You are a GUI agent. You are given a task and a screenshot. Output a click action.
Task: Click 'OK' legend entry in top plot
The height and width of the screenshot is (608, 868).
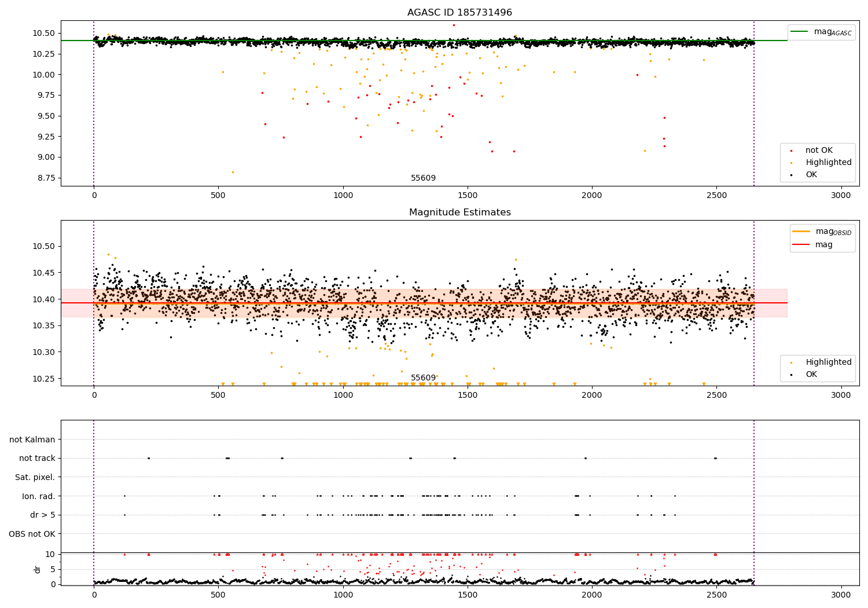click(x=811, y=175)
